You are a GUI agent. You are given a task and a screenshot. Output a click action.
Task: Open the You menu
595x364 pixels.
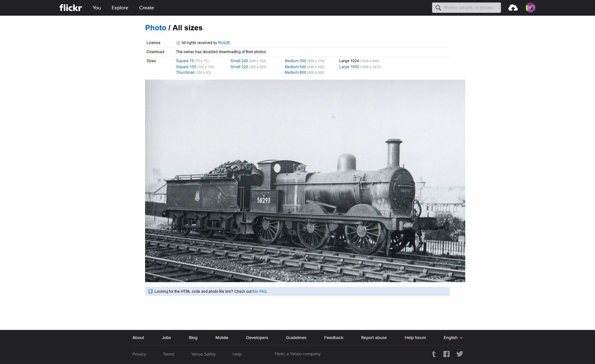point(97,8)
